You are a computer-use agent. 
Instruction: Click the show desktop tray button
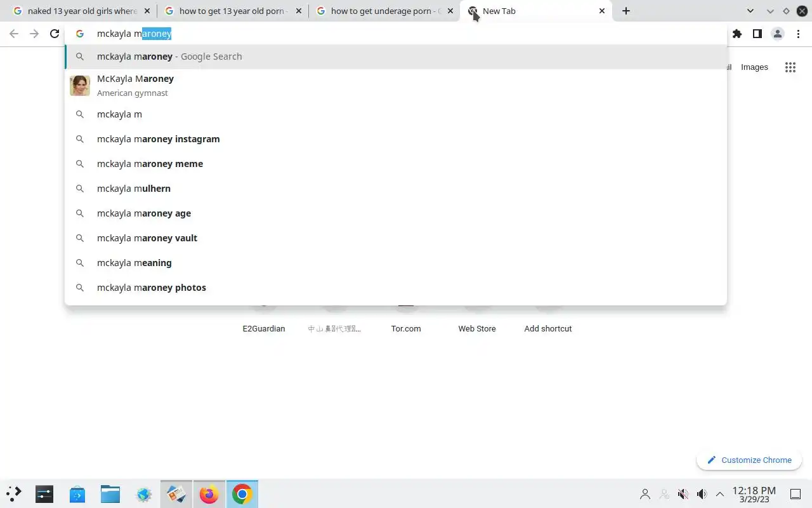click(796, 494)
